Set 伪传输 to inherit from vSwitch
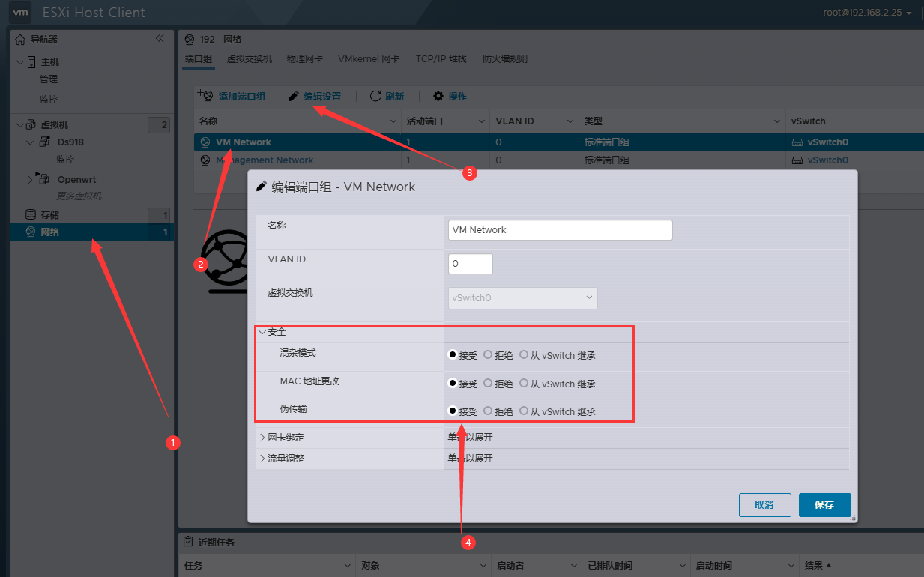This screenshot has width=924, height=577. click(524, 411)
